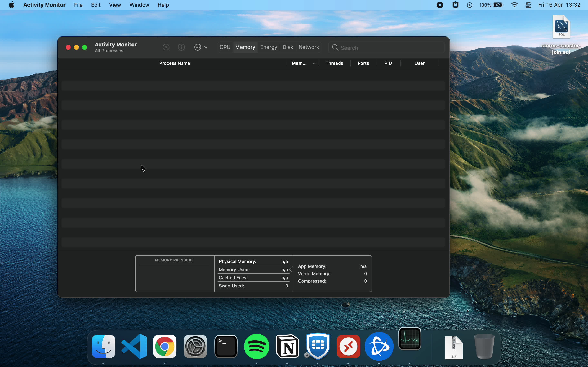Open Spotify from the Dock

257,346
